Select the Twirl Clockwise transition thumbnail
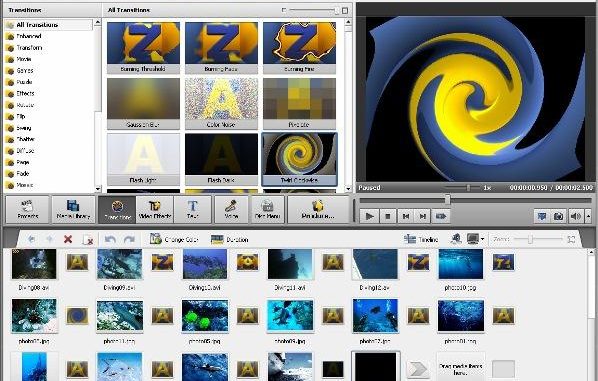 299,159
